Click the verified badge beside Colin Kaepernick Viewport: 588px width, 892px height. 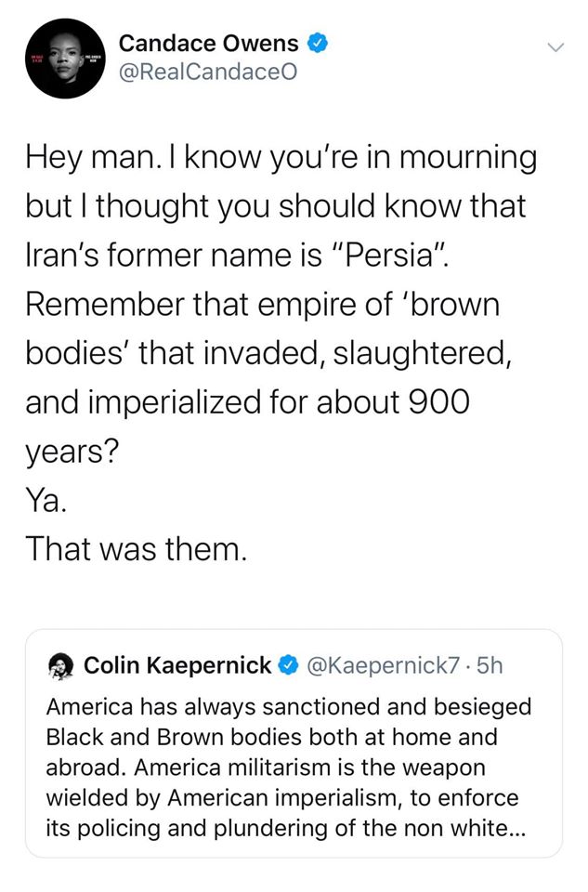(289, 665)
